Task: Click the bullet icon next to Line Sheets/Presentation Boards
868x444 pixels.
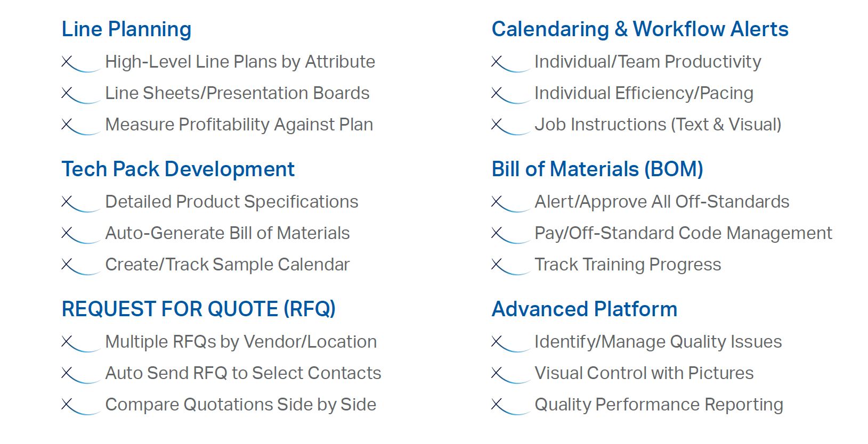Action: tap(81, 95)
